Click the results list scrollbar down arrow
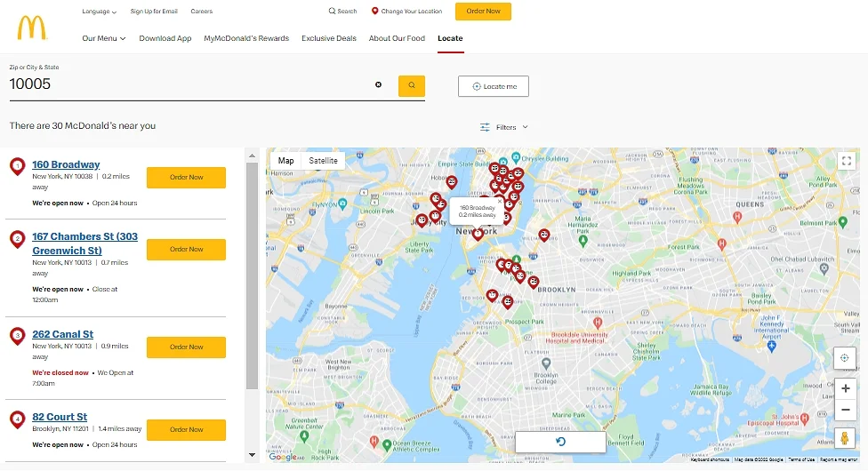 252,455
